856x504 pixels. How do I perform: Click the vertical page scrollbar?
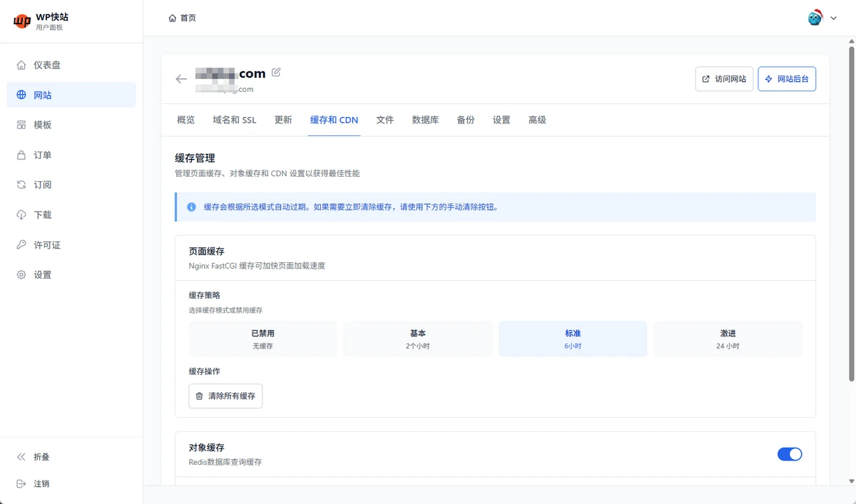point(851,214)
